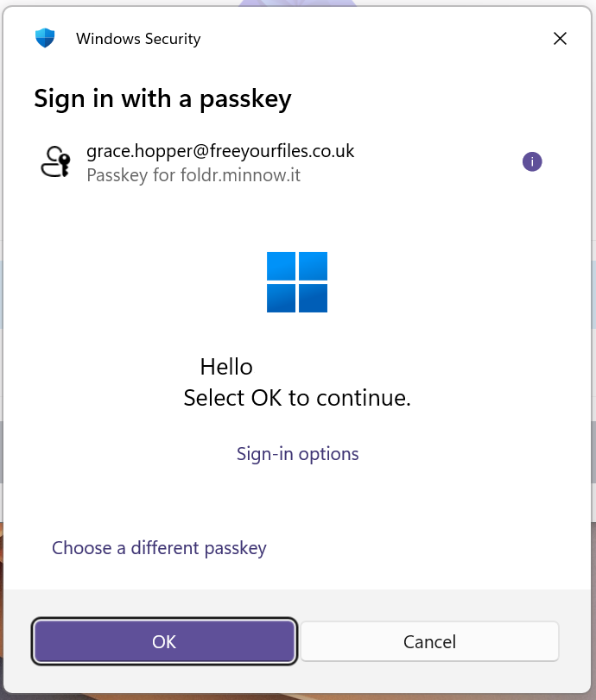Click the 'Sign in with a passkey' heading

click(x=162, y=98)
